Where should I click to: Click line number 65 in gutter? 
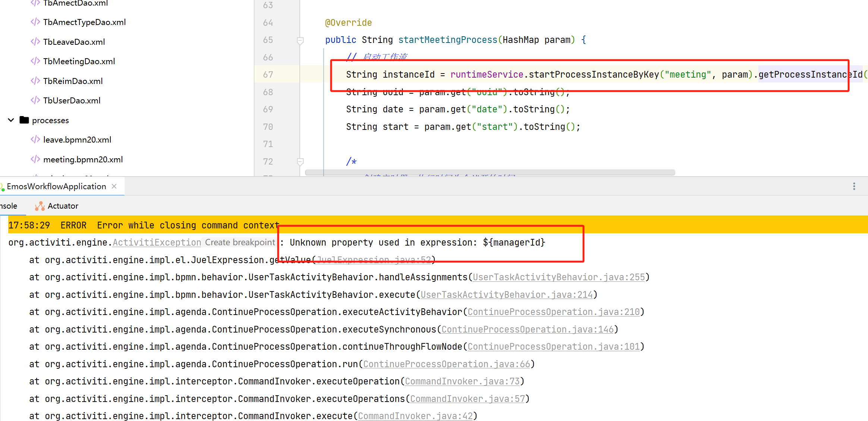tap(268, 40)
